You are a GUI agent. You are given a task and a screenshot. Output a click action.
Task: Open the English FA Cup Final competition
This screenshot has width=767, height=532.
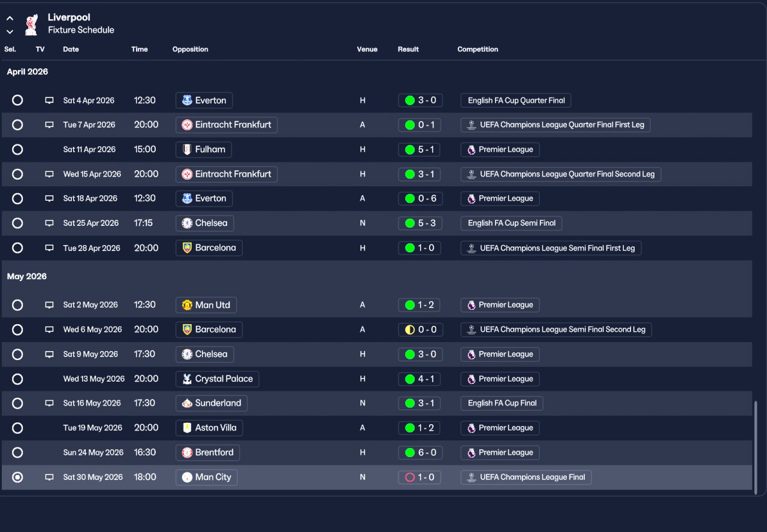pyautogui.click(x=502, y=403)
